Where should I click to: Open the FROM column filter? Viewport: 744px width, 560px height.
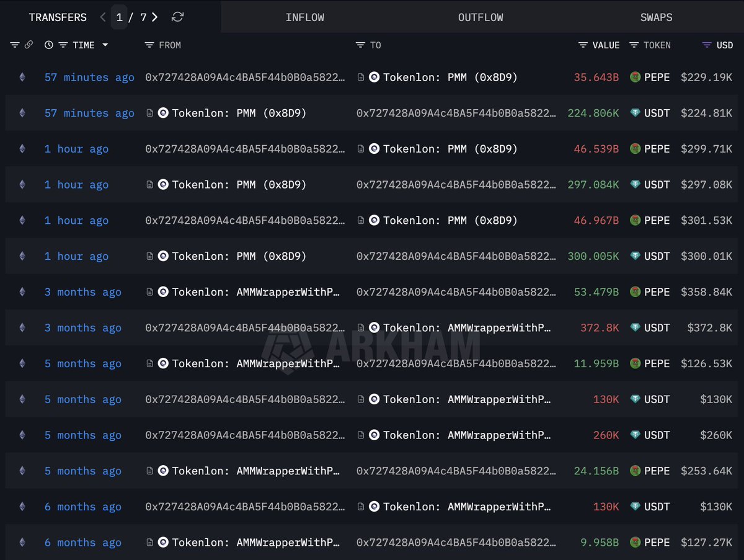[149, 45]
